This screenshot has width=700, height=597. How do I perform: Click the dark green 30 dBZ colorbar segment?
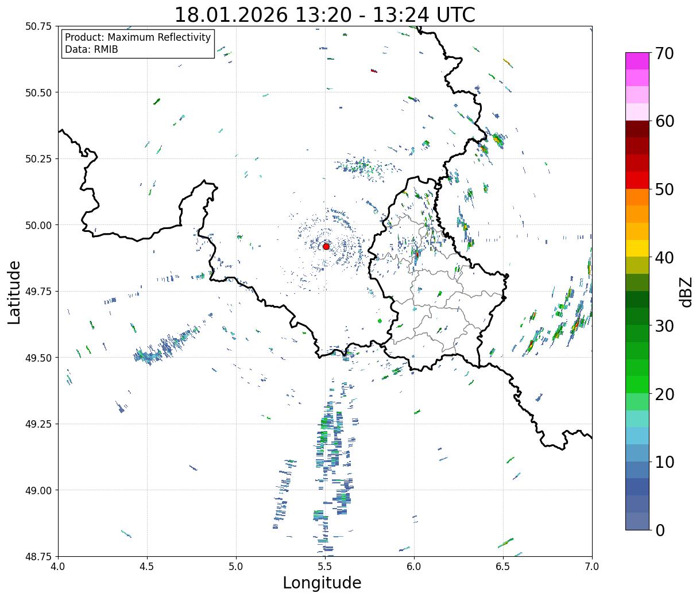coord(637,316)
